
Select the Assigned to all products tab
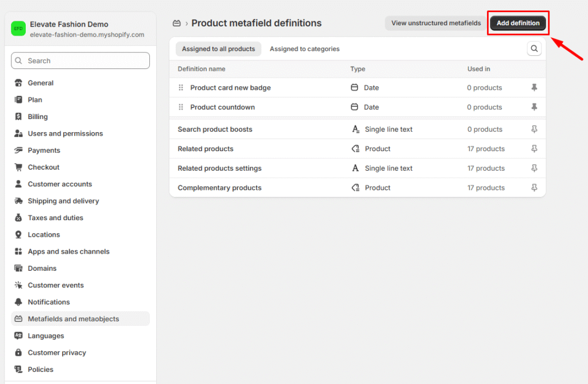click(x=218, y=49)
